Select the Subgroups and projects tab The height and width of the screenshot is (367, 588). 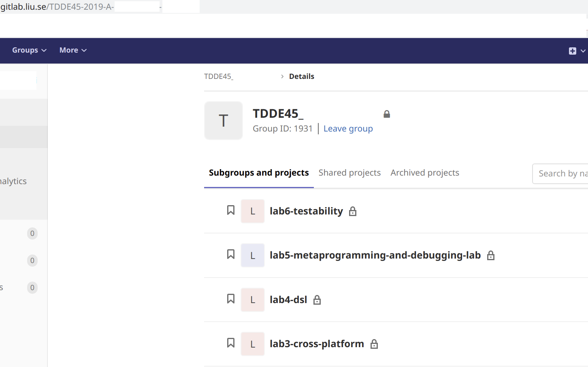(259, 173)
